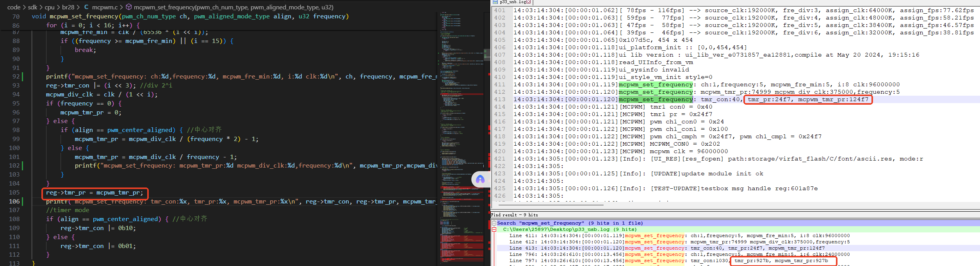
Task: Click log text 'ui_sysinfo invalid'
Action: tap(654, 70)
